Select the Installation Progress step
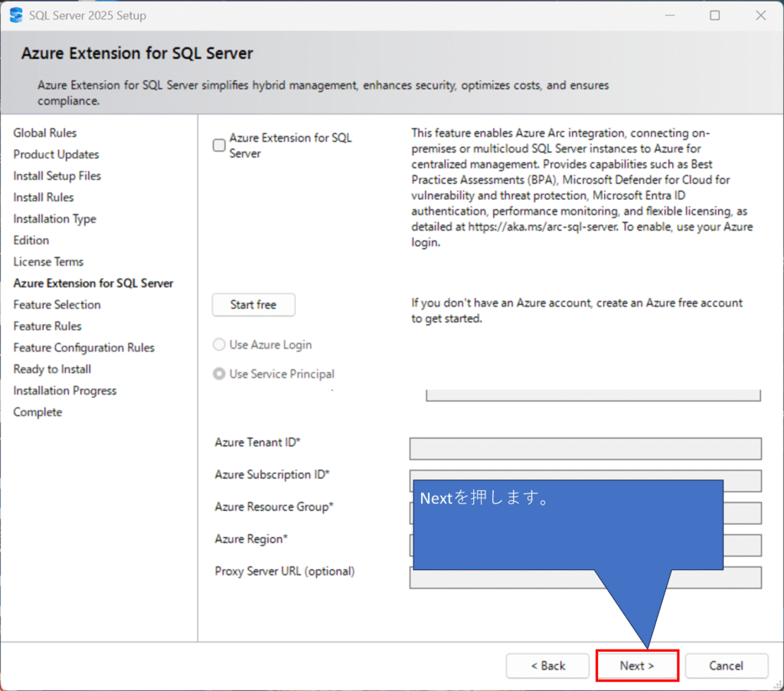 pyautogui.click(x=65, y=391)
